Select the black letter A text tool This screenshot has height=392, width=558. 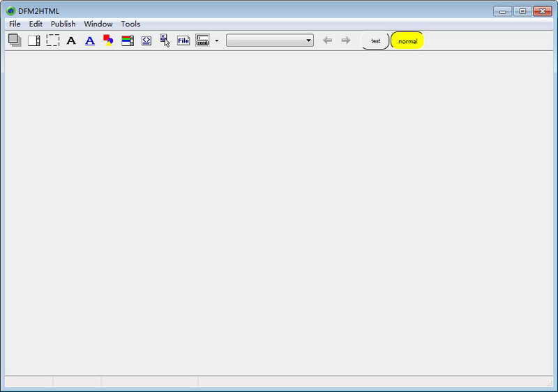point(71,40)
